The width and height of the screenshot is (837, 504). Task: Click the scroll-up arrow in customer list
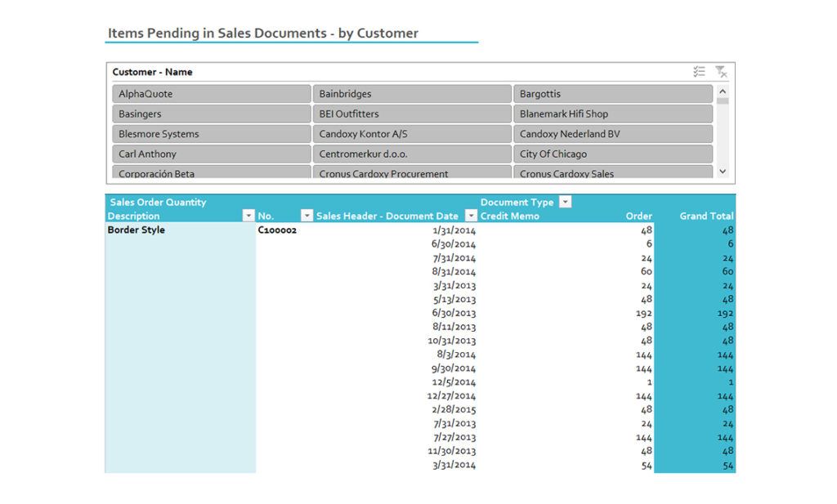(722, 90)
